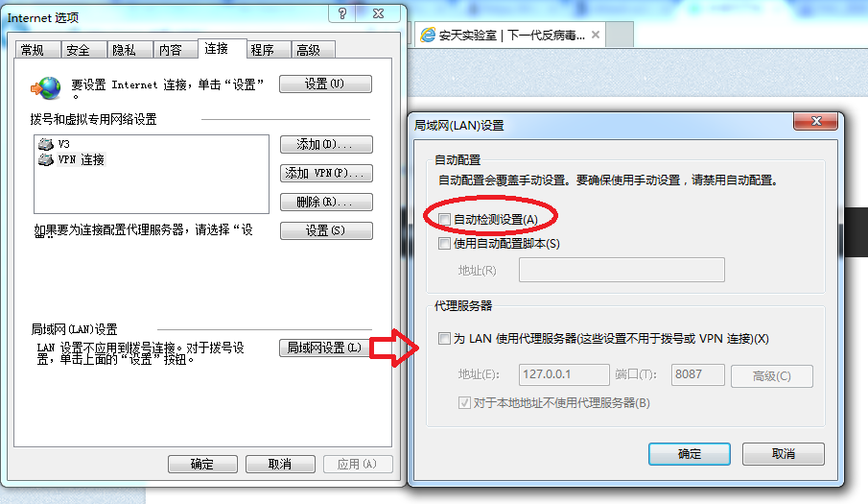Image resolution: width=868 pixels, height=504 pixels.
Task: Switch to the 安全 tab
Action: (78, 50)
